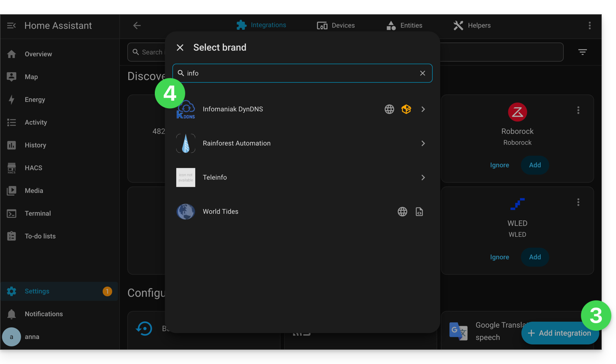The width and height of the screenshot is (616, 364).
Task: Open the top-right overflow menu
Action: coord(589,26)
